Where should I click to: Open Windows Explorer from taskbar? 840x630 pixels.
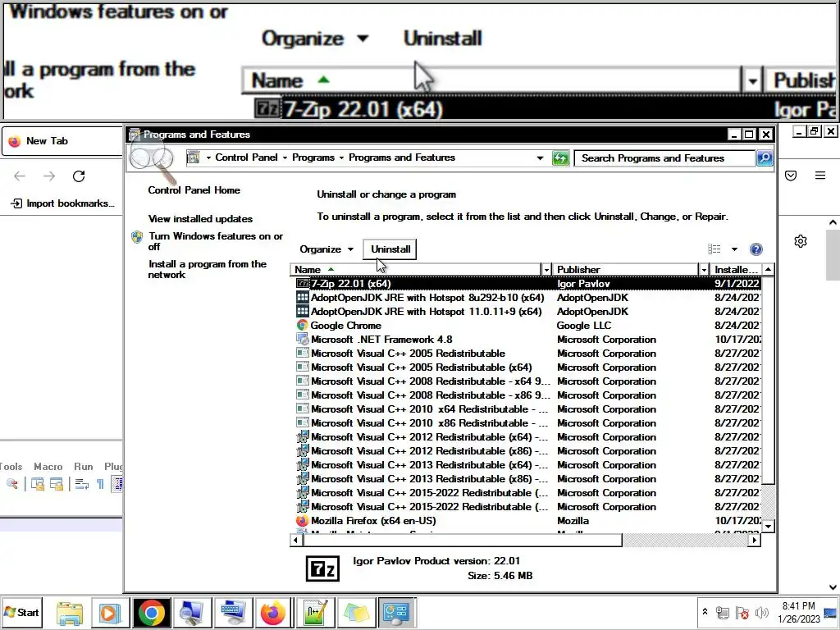pyautogui.click(x=70, y=613)
